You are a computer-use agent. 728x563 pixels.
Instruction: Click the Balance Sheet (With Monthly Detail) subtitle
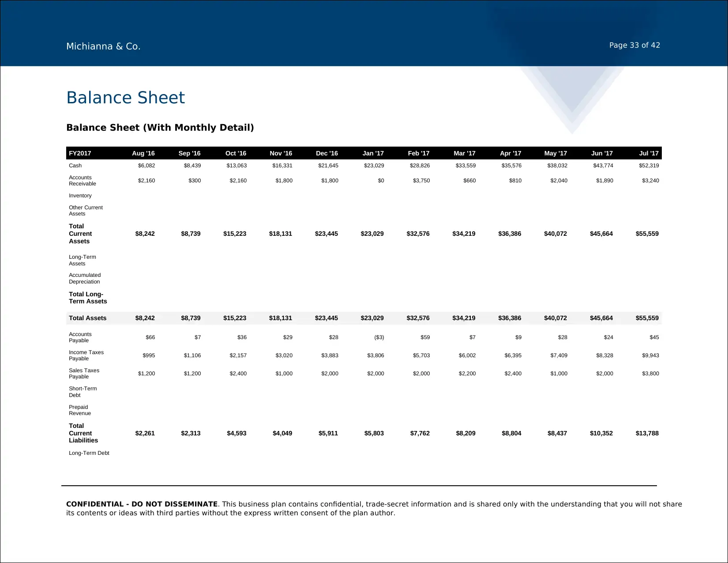pyautogui.click(x=160, y=128)
